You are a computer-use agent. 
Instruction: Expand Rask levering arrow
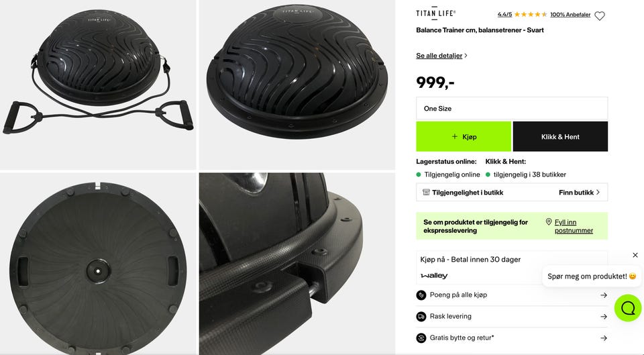pos(603,316)
